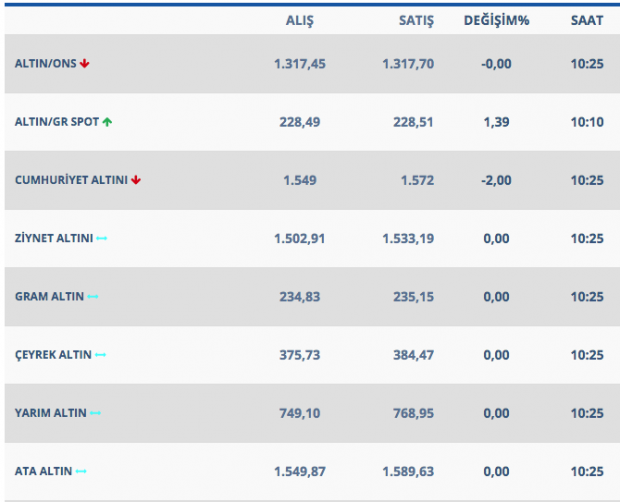Click the red down arrow beside ALTIN/ONS
The height and width of the screenshot is (502, 620).
(x=85, y=64)
